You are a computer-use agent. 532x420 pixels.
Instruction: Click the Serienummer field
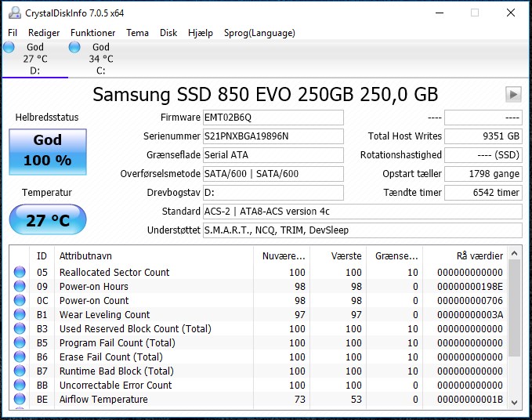pyautogui.click(x=273, y=136)
